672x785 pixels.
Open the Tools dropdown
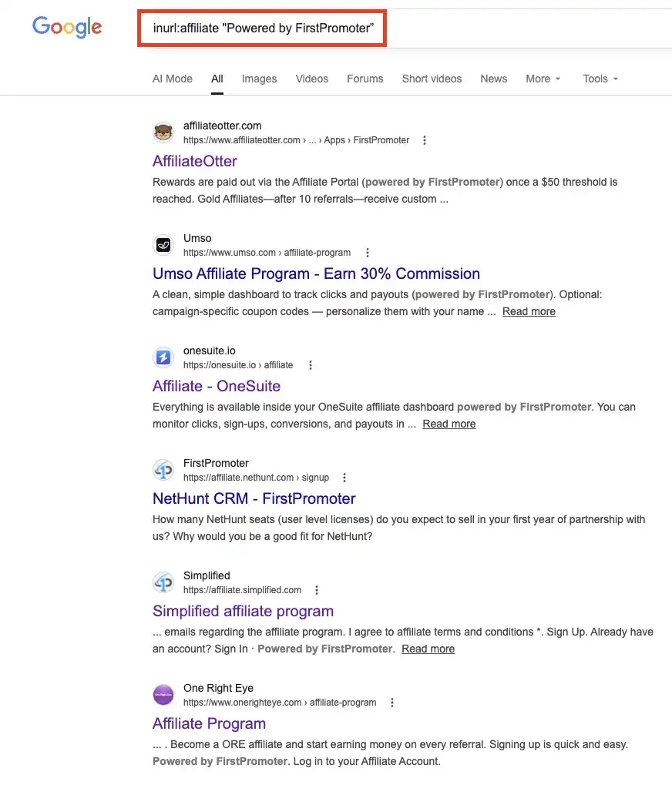600,79
